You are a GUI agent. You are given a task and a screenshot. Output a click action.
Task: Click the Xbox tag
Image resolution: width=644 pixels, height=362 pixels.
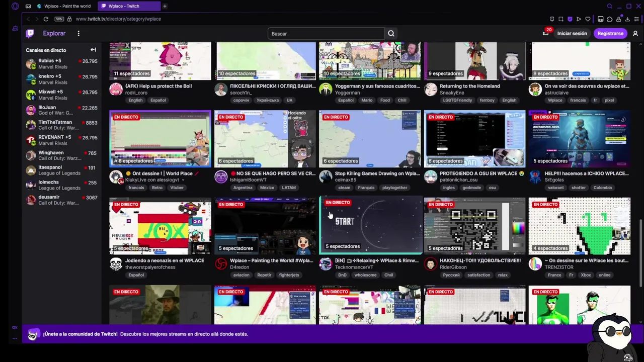(586, 275)
